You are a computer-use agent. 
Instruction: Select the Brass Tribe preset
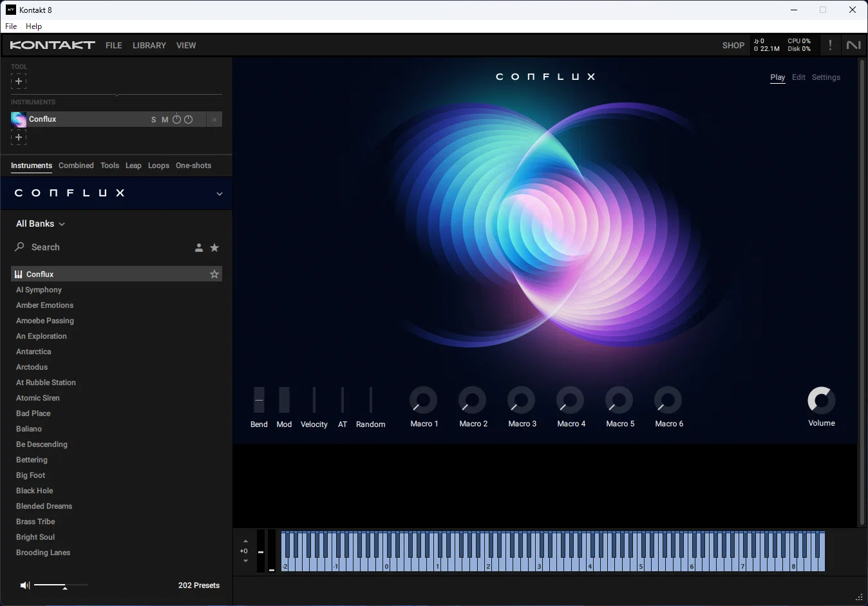(35, 522)
